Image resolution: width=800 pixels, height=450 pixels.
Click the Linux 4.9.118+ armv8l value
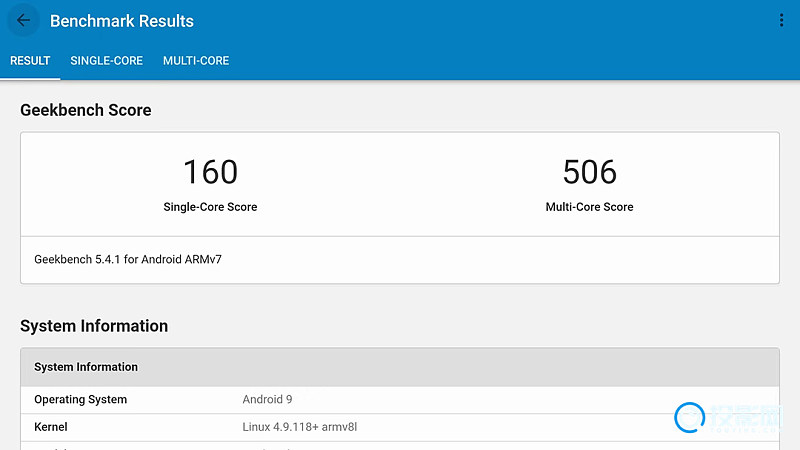[x=299, y=427]
